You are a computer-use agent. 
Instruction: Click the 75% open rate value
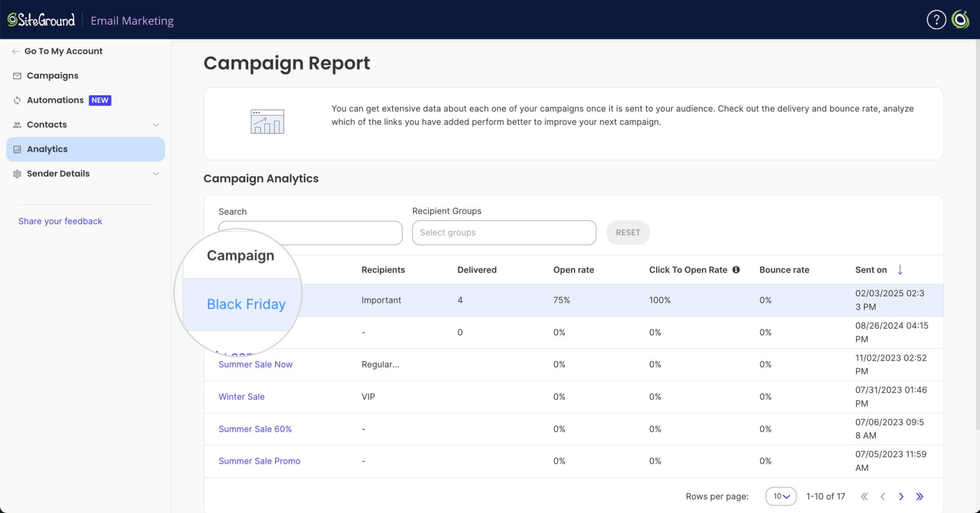tap(561, 300)
